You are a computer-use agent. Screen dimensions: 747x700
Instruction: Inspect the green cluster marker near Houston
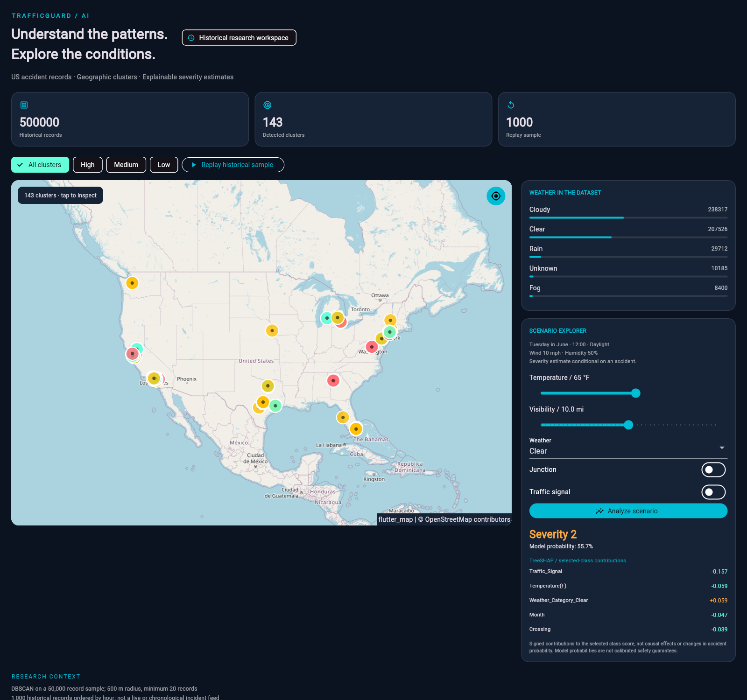point(275,406)
